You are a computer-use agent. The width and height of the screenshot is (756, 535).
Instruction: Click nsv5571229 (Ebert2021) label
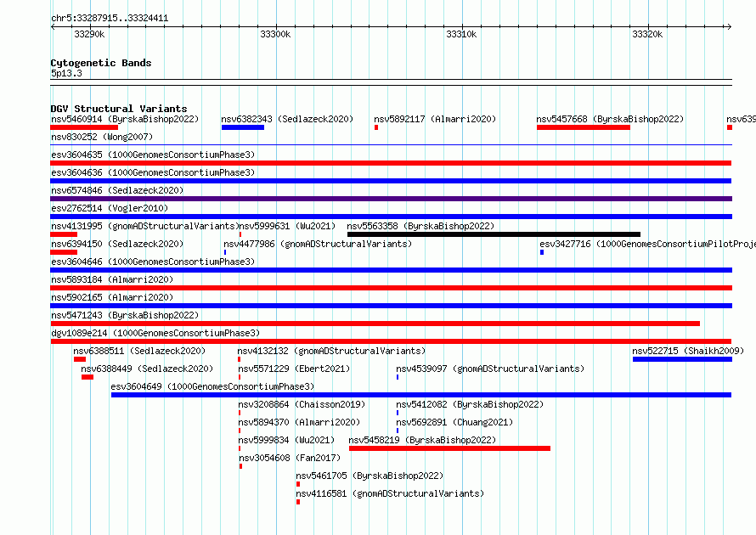[294, 369]
